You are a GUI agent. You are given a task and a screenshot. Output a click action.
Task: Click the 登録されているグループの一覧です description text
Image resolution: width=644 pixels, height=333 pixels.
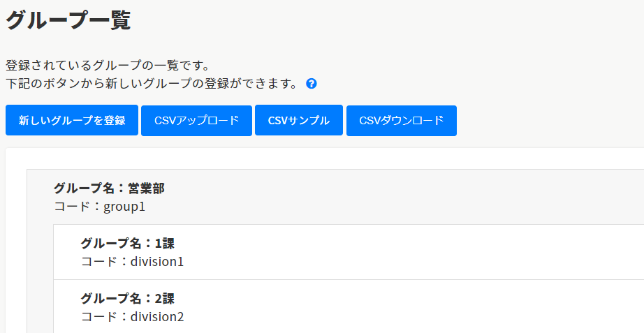(108, 66)
